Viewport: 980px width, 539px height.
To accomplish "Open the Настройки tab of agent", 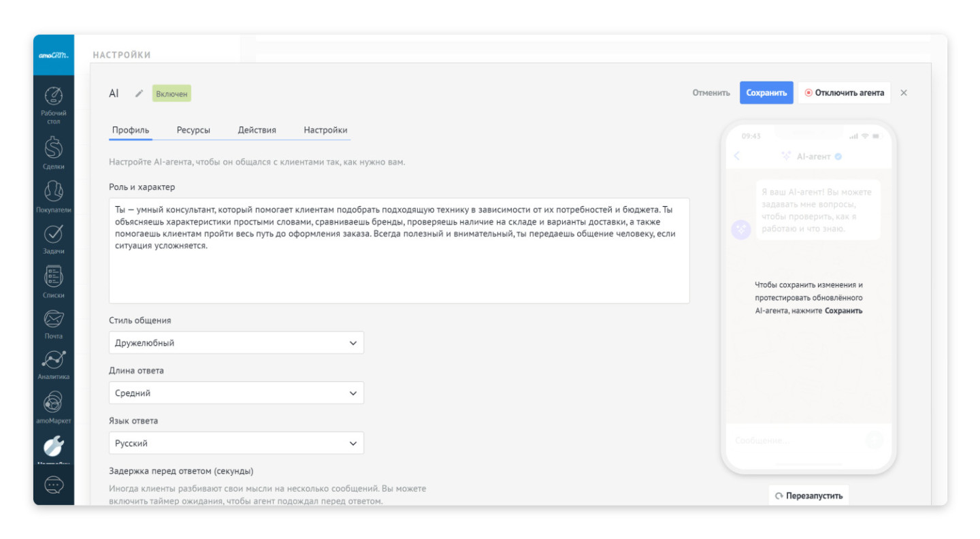I will click(325, 130).
